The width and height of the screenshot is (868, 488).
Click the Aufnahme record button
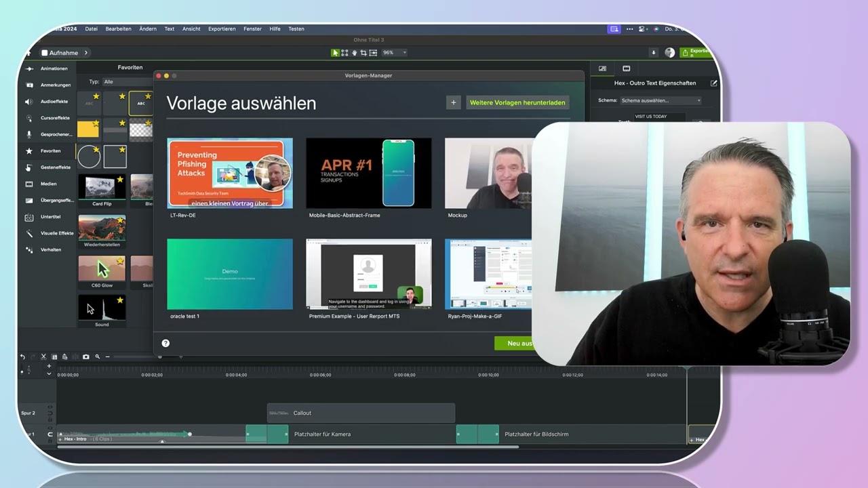pyautogui.click(x=60, y=53)
